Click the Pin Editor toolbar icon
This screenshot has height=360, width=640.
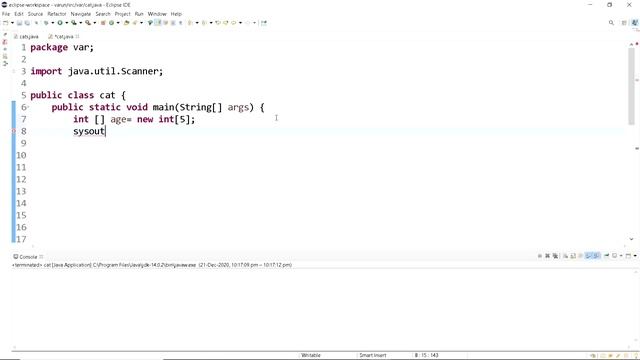click(264, 23)
